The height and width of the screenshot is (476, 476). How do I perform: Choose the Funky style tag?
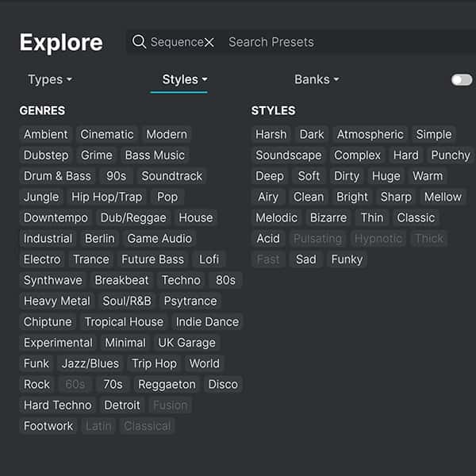point(347,259)
